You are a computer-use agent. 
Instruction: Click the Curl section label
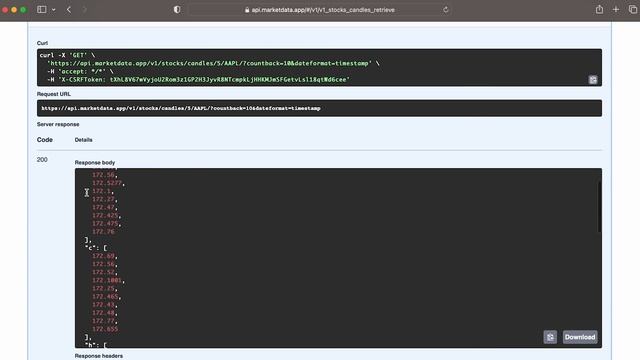[x=42, y=43]
